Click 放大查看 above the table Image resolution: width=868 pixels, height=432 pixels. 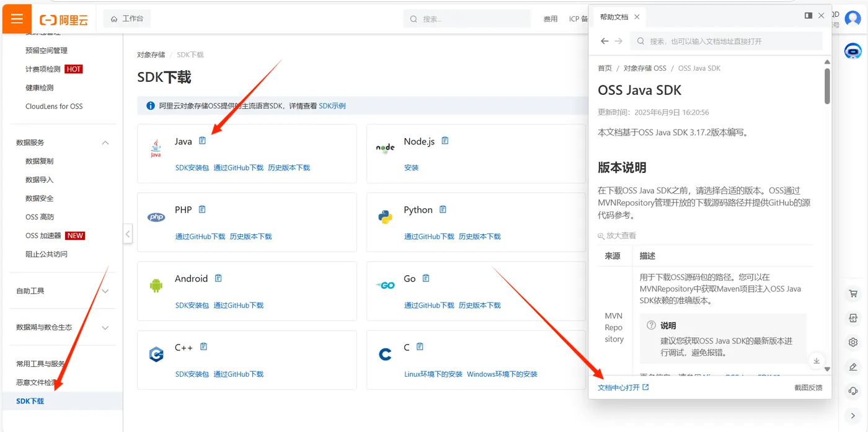click(617, 236)
